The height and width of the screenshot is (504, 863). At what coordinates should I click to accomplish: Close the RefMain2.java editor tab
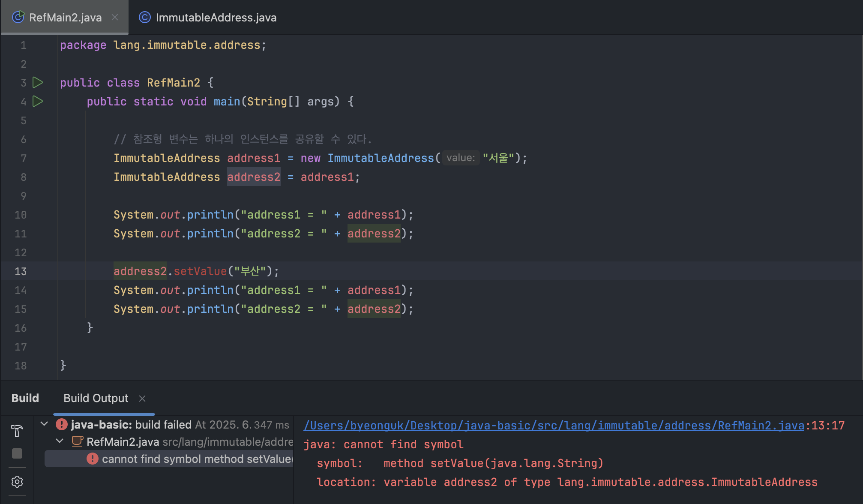[115, 18]
